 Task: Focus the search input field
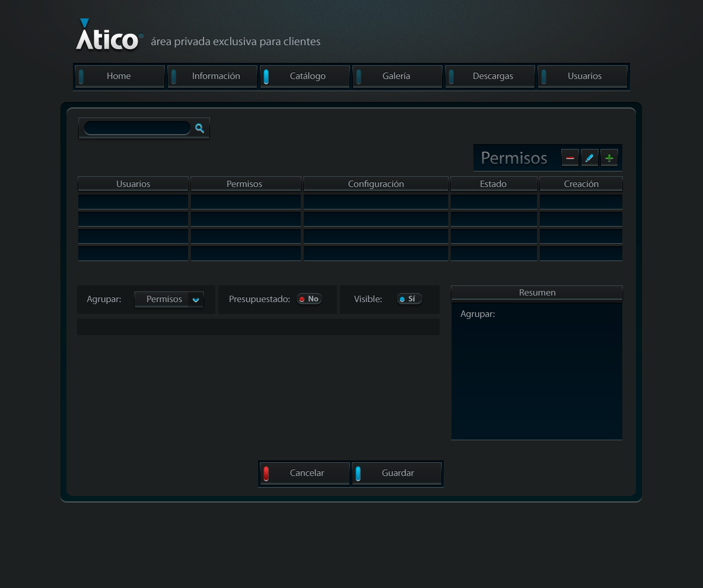137,128
